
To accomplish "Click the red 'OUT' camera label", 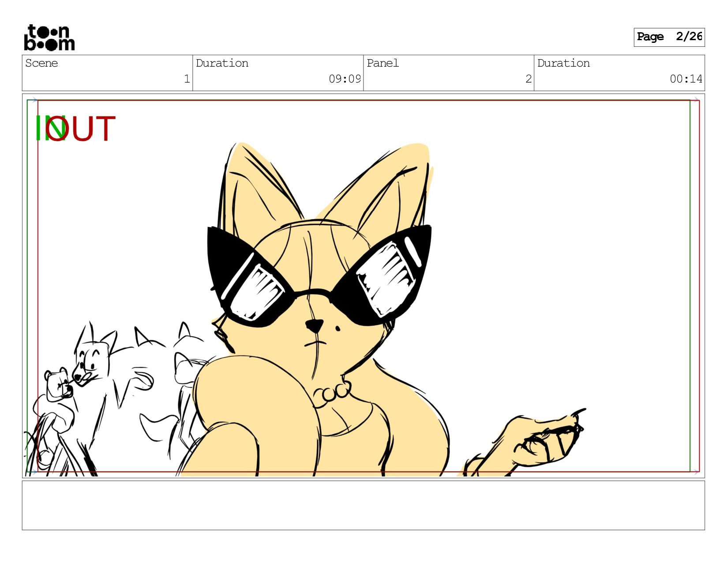I will (x=80, y=128).
